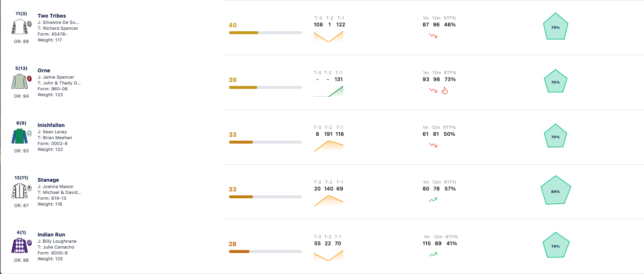Click Stanage's green upward trend arrow

pyautogui.click(x=433, y=200)
